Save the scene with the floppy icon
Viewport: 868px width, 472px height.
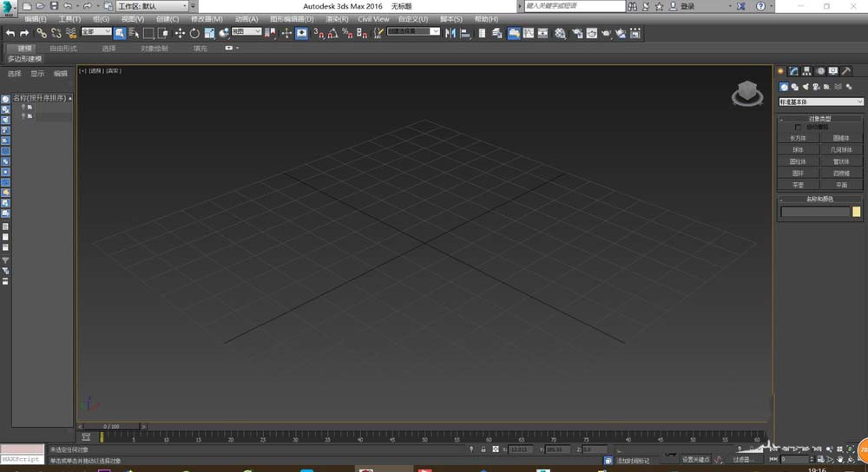pyautogui.click(x=54, y=6)
